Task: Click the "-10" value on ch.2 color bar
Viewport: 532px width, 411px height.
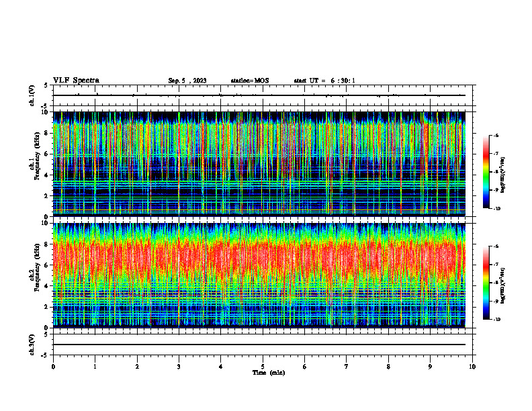Action: (x=496, y=320)
